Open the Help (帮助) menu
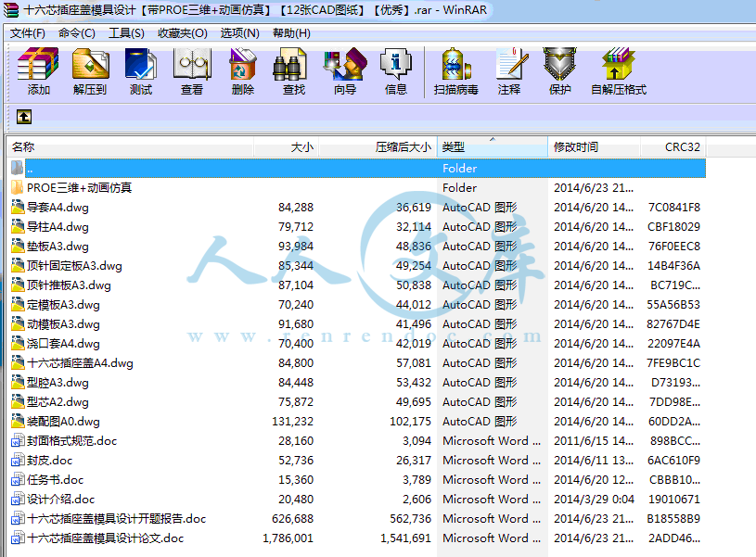This screenshot has width=756, height=557. (291, 33)
